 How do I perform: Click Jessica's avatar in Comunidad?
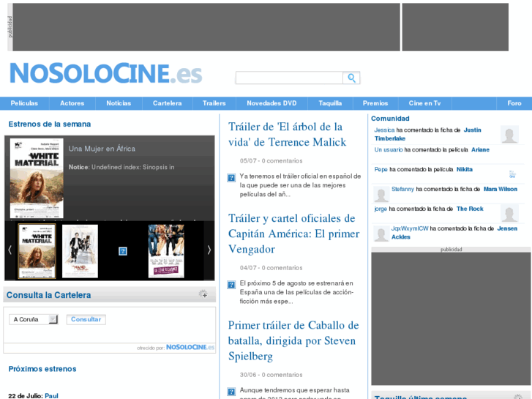(x=509, y=134)
